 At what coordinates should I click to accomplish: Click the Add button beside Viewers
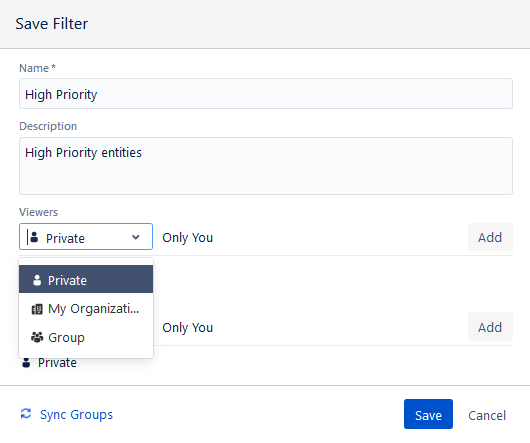[490, 237]
